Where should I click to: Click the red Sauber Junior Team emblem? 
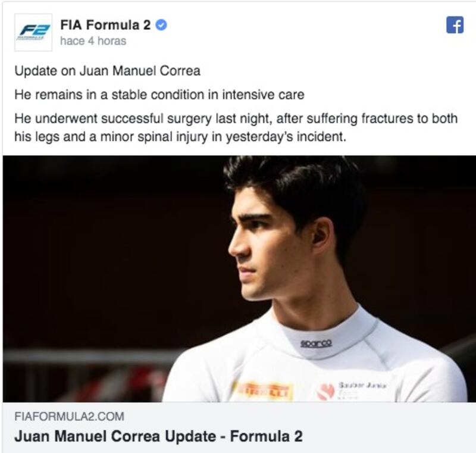pos(325,391)
